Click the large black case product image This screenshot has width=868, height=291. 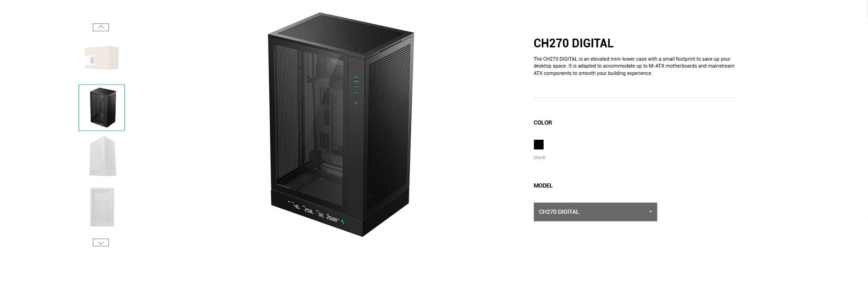coord(340,125)
